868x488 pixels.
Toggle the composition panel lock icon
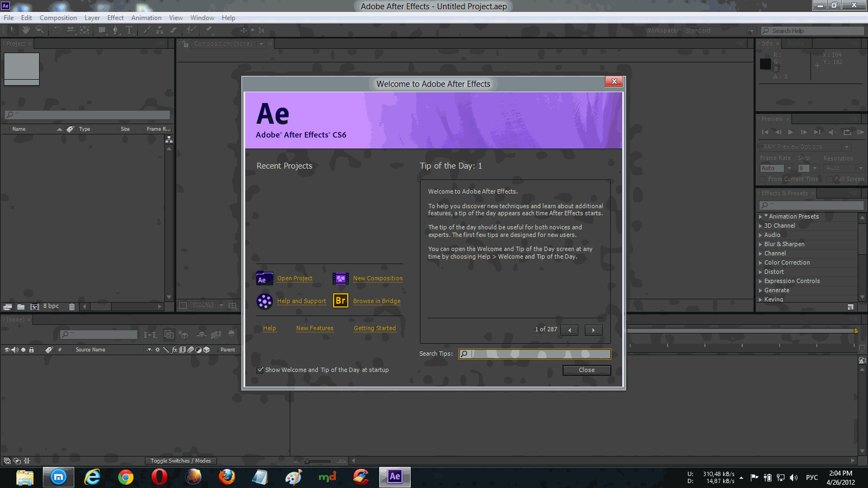(185, 44)
